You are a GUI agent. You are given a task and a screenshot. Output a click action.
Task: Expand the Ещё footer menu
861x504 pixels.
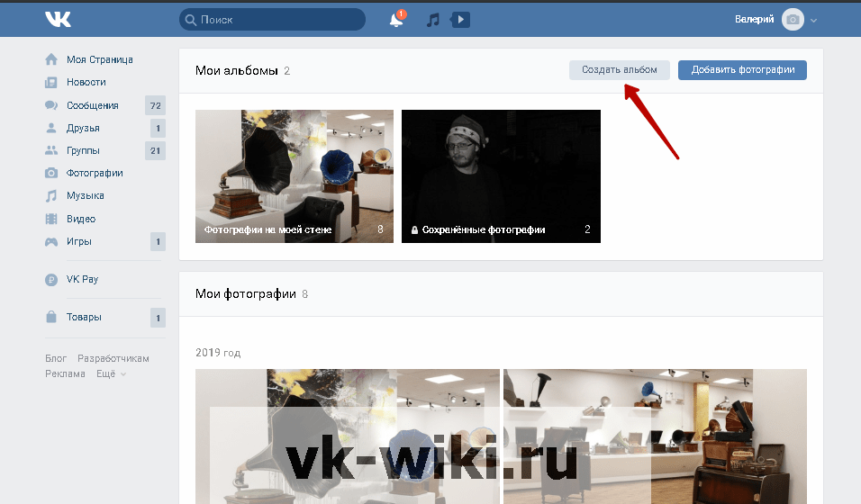coord(111,373)
